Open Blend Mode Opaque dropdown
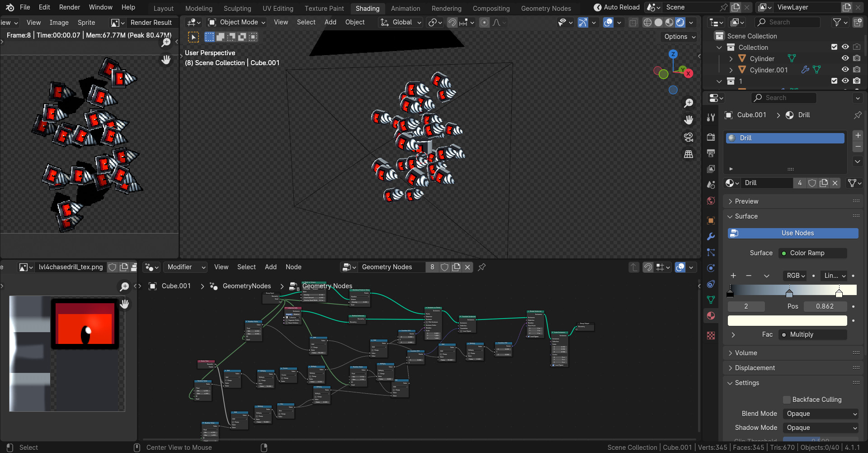 point(821,414)
